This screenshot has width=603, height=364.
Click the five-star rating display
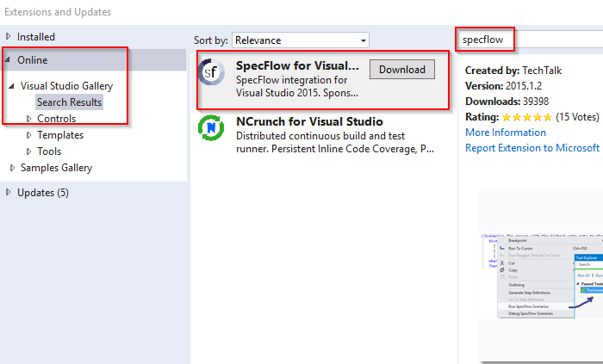click(x=527, y=117)
